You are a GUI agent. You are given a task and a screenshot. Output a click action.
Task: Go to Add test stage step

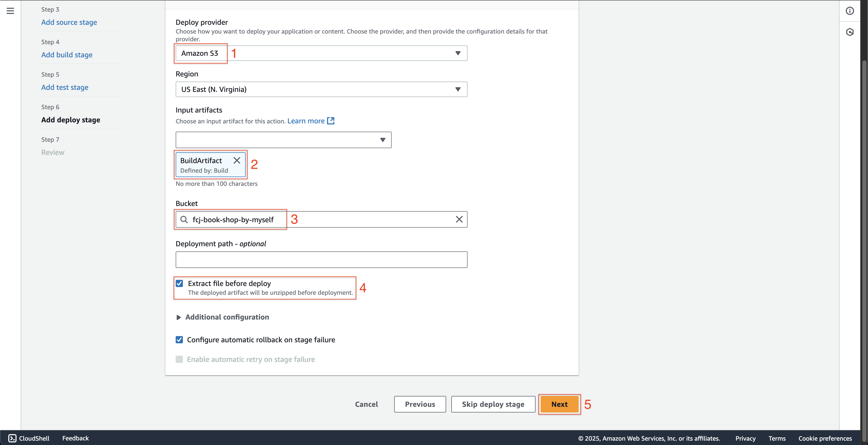point(65,87)
